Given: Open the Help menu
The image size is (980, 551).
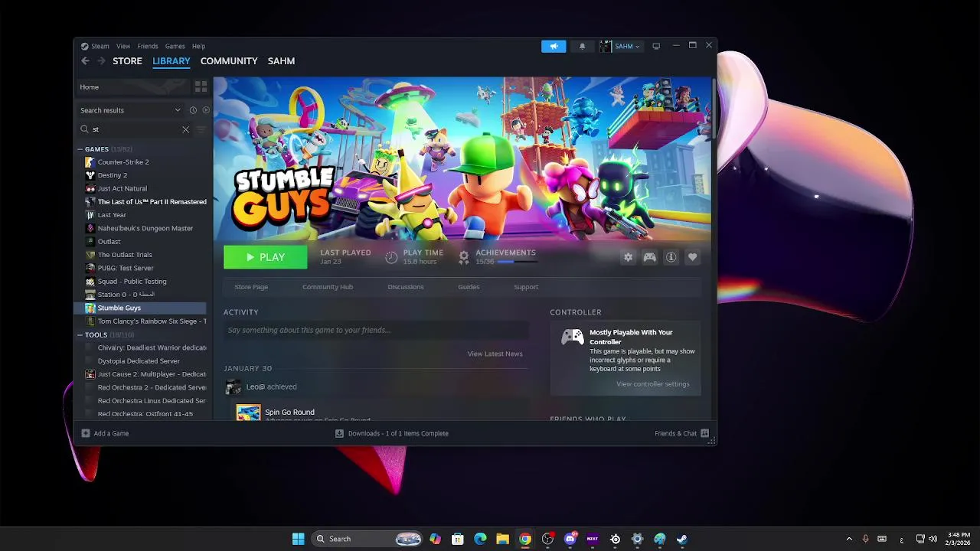Looking at the screenshot, I should pyautogui.click(x=198, y=46).
